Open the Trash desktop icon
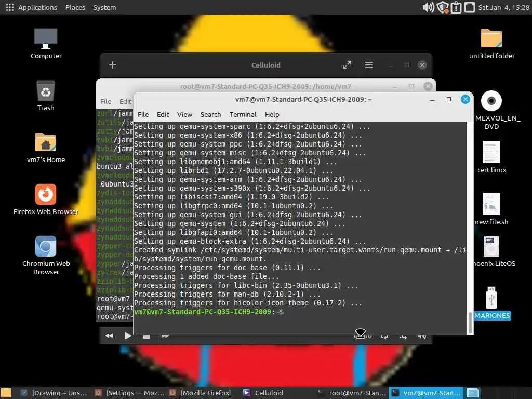This screenshot has height=399, width=532. coord(46,96)
